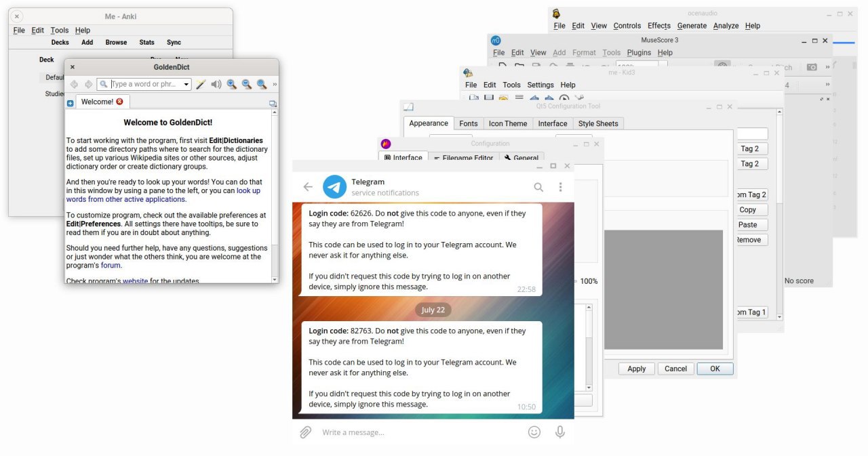Screen dimensions: 868x456
Task: Add a new card in Anki
Action: click(87, 42)
